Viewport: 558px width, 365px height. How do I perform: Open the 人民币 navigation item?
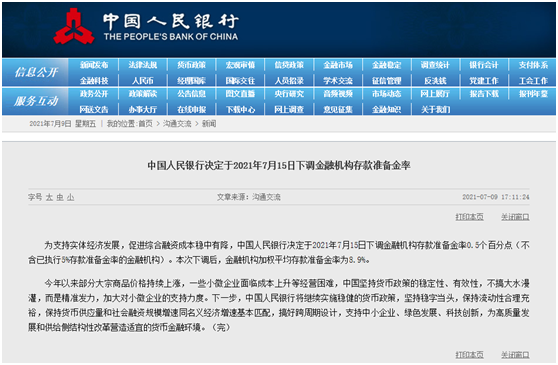coord(143,81)
